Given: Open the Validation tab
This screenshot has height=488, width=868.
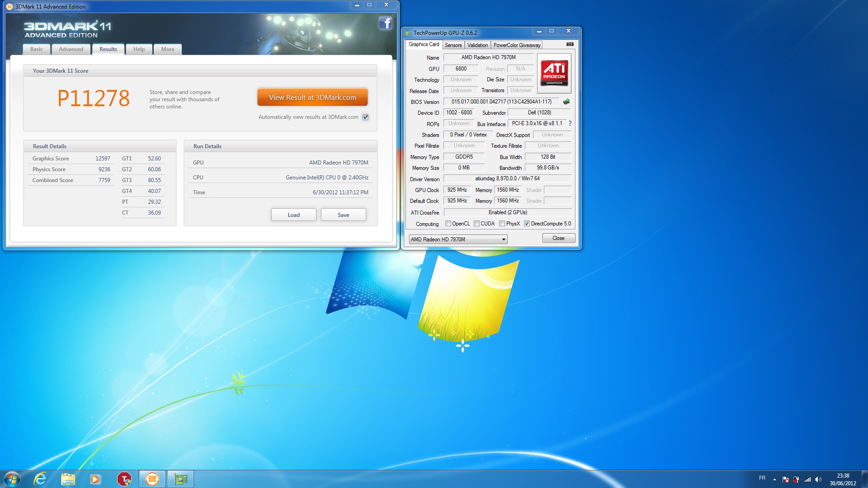Looking at the screenshot, I should [477, 45].
